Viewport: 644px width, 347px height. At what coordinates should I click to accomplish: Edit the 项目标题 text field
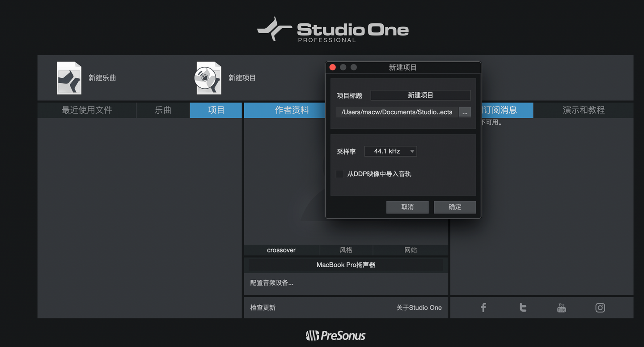tap(420, 95)
